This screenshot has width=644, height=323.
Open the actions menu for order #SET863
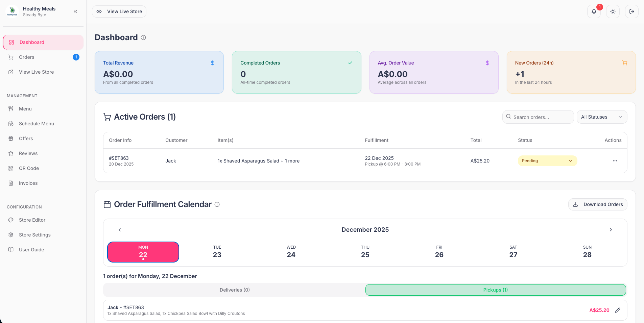click(x=615, y=161)
